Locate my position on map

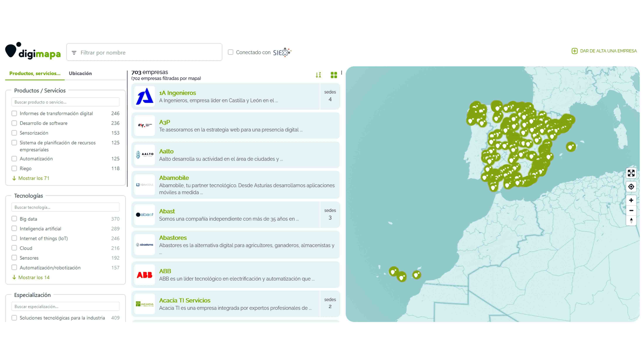tap(631, 186)
